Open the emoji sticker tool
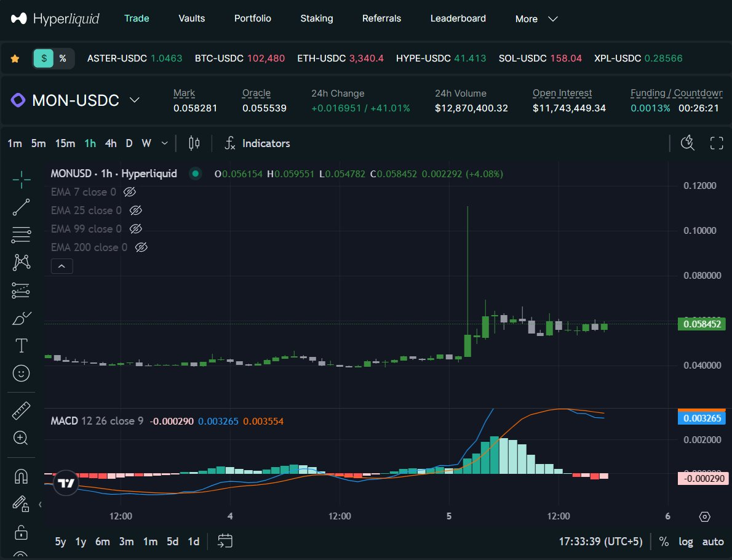 coord(20,373)
